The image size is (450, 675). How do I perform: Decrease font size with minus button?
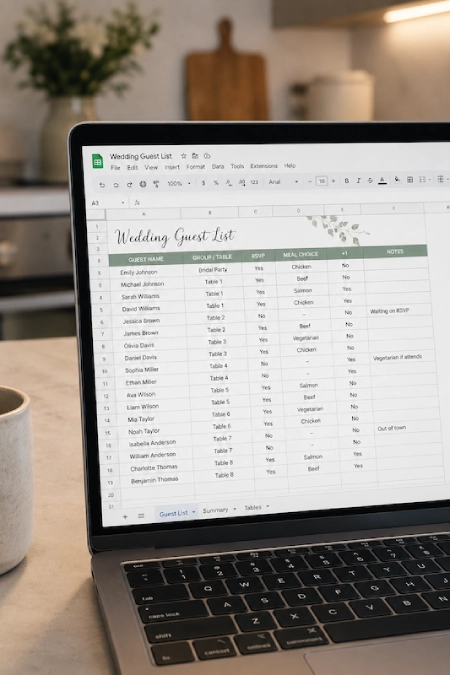pyautogui.click(x=310, y=181)
